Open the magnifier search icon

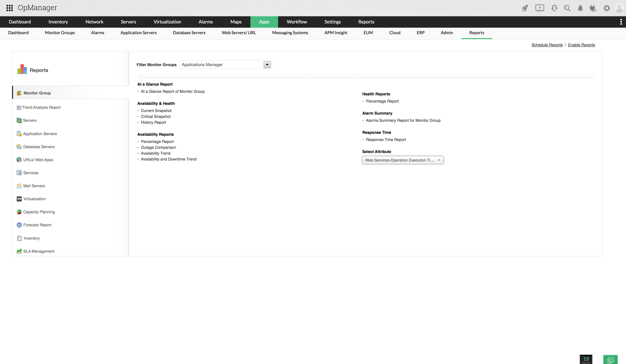point(567,8)
